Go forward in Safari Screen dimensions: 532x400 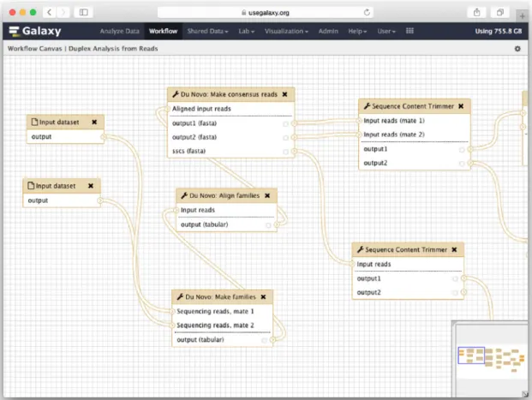coord(63,13)
